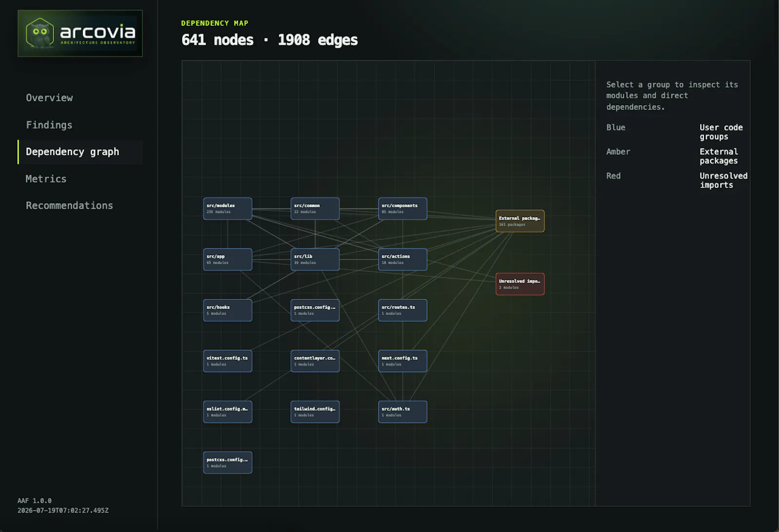Click the 'Select a group to inspect' hint
The width and height of the screenshot is (779, 532).
(672, 96)
